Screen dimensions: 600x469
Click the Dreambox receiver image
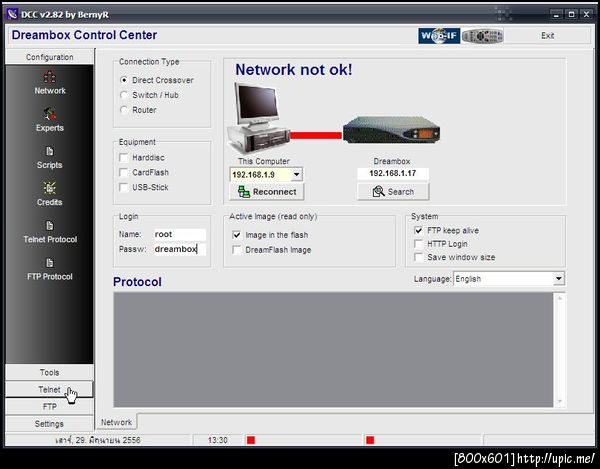(x=391, y=130)
